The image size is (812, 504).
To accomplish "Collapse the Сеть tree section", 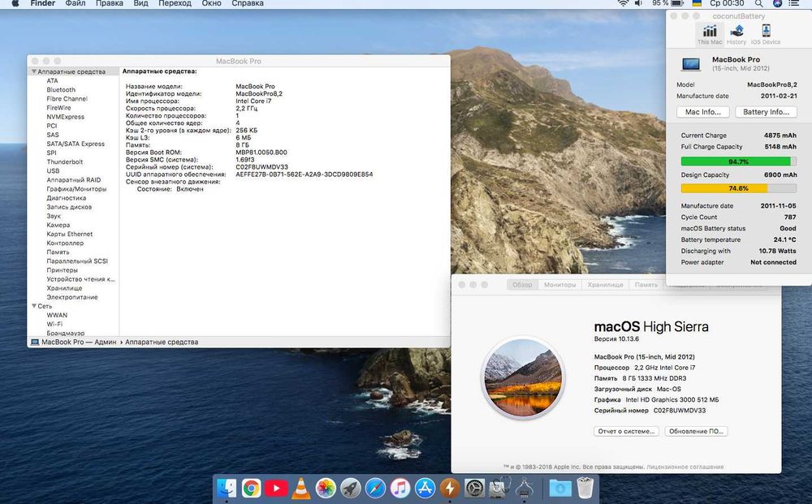I will click(34, 306).
